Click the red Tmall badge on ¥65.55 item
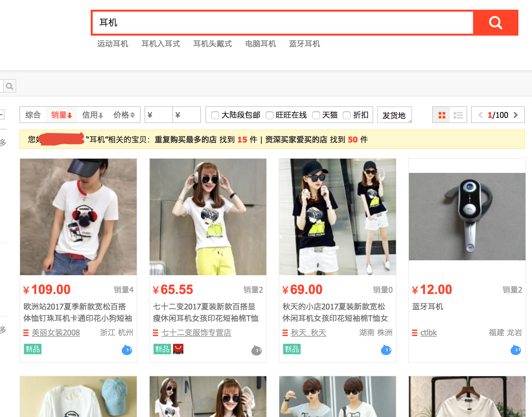532x417 pixels. 178,349
